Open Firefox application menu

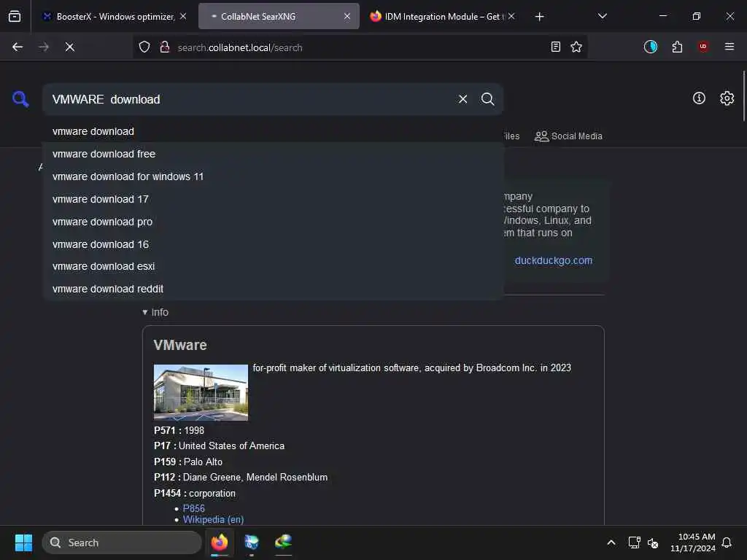729,47
